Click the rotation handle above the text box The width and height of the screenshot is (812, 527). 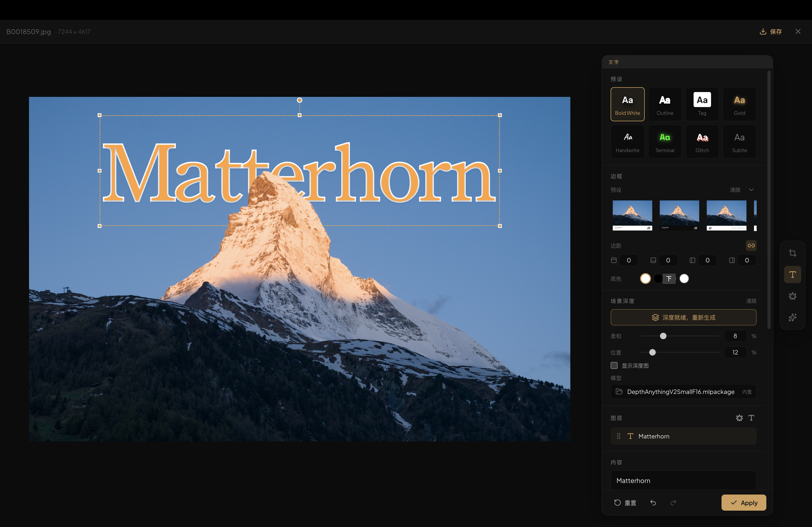click(x=299, y=100)
